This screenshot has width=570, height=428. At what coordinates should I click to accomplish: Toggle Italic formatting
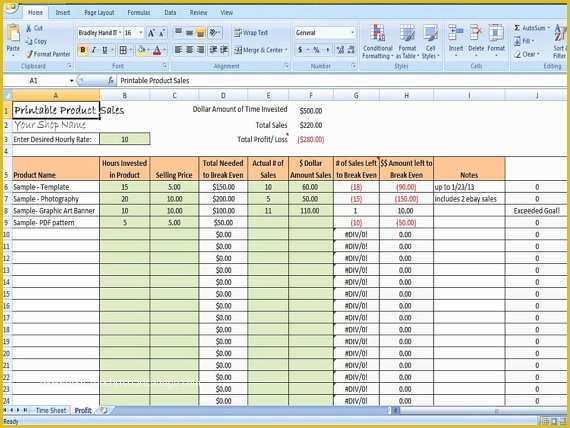(94, 50)
